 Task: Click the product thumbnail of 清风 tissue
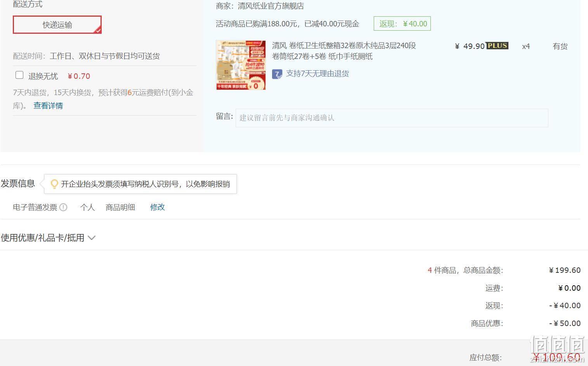pos(241,65)
